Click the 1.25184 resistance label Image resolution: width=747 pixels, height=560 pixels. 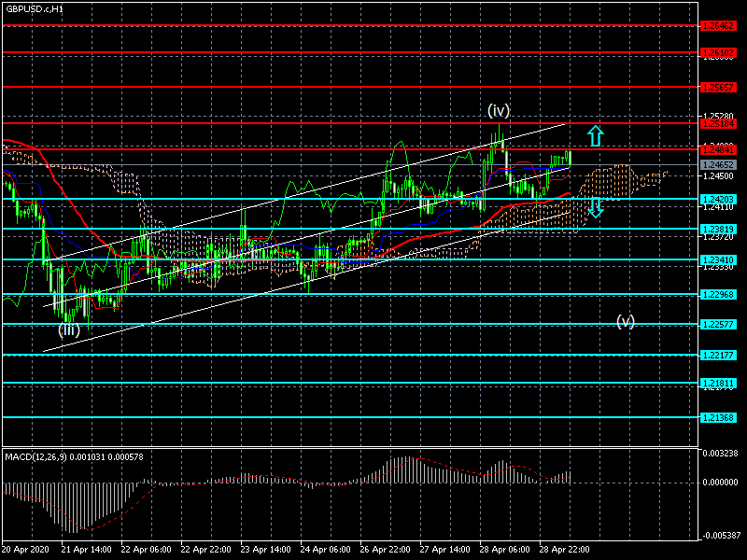pyautogui.click(x=718, y=124)
